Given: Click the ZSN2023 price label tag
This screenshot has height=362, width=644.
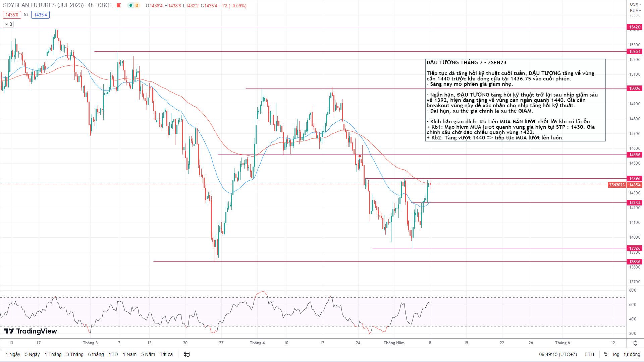Looking at the screenshot, I should [x=617, y=185].
